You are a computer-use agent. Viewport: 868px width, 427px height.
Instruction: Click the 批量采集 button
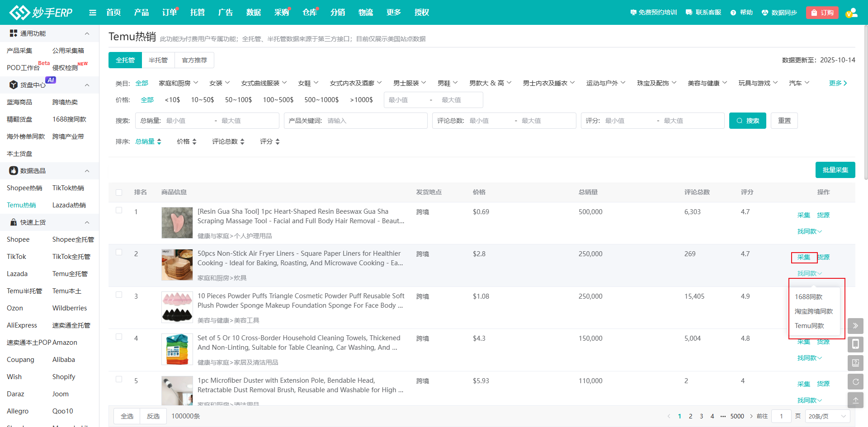(x=835, y=170)
